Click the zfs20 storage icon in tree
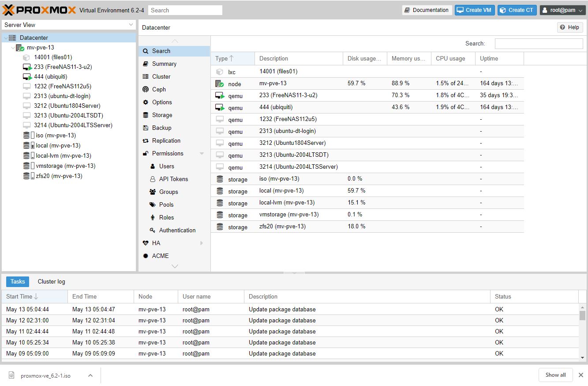 click(x=29, y=176)
